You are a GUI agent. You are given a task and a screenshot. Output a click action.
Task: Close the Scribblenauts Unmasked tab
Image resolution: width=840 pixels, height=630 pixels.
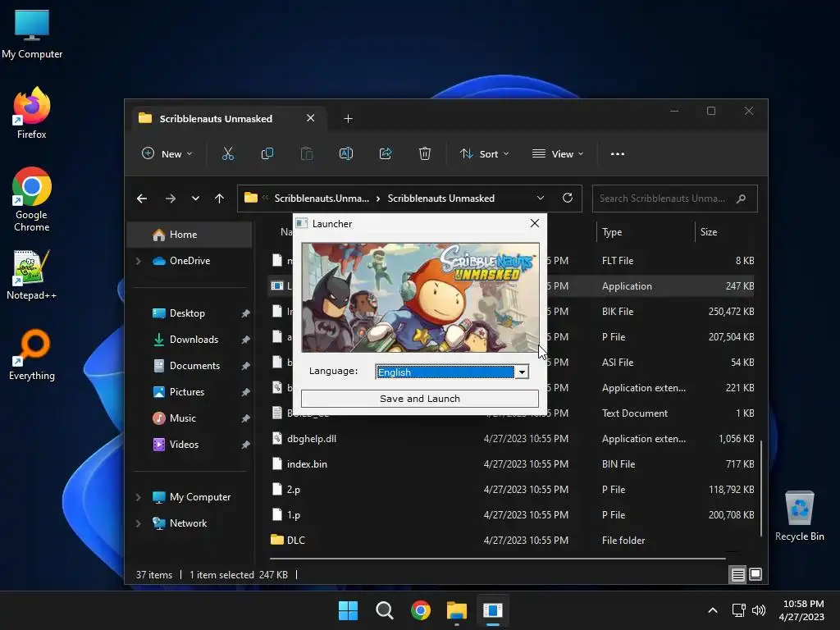tap(310, 118)
